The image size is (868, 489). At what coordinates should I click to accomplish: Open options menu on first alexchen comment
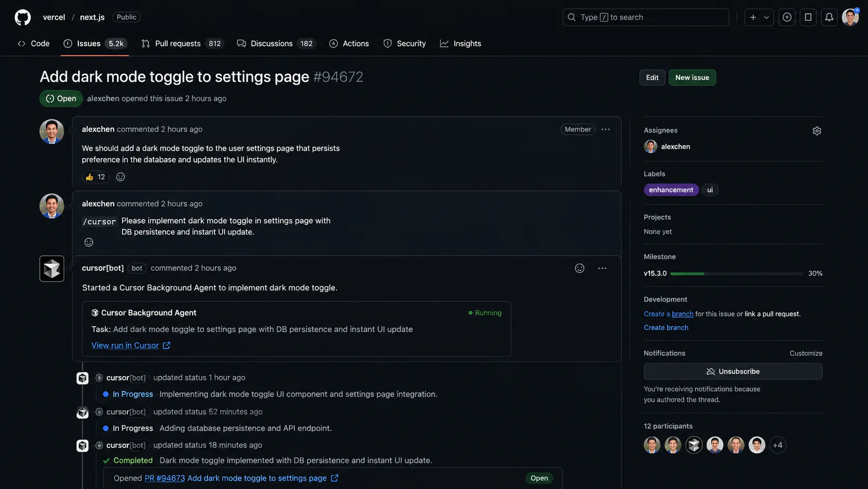click(x=605, y=129)
